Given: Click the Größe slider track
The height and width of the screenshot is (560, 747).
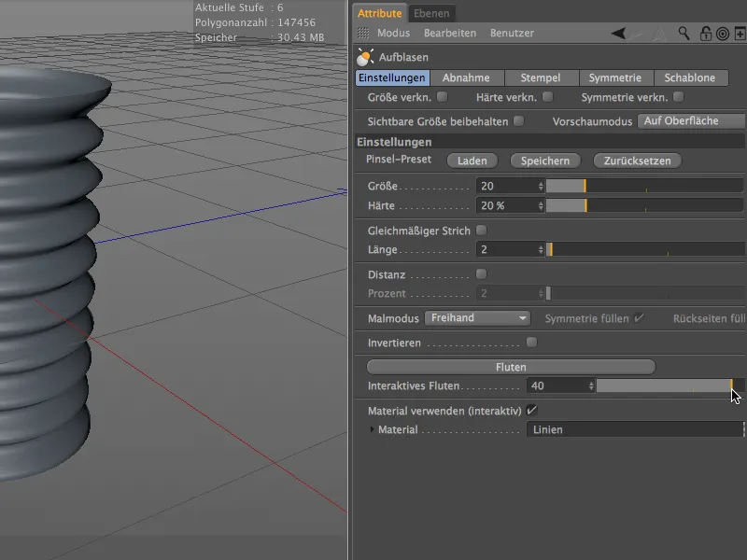Looking at the screenshot, I should point(644,186).
